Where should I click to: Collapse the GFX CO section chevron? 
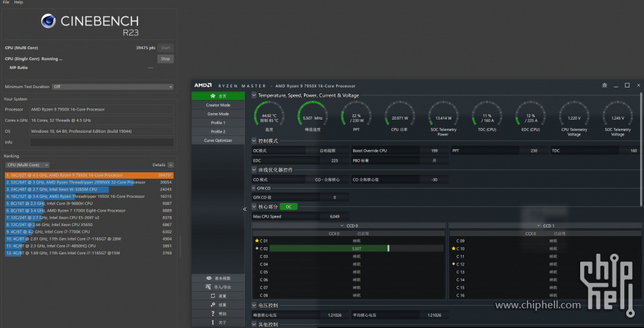point(254,188)
